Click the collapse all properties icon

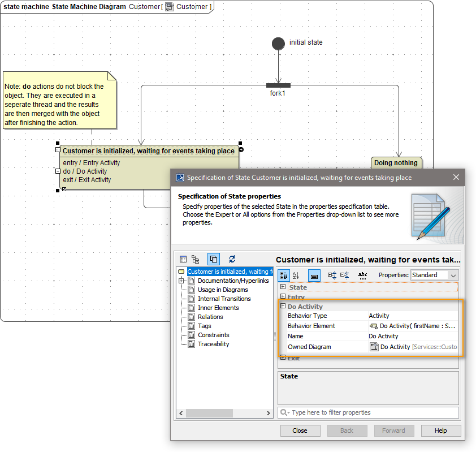[x=344, y=275]
